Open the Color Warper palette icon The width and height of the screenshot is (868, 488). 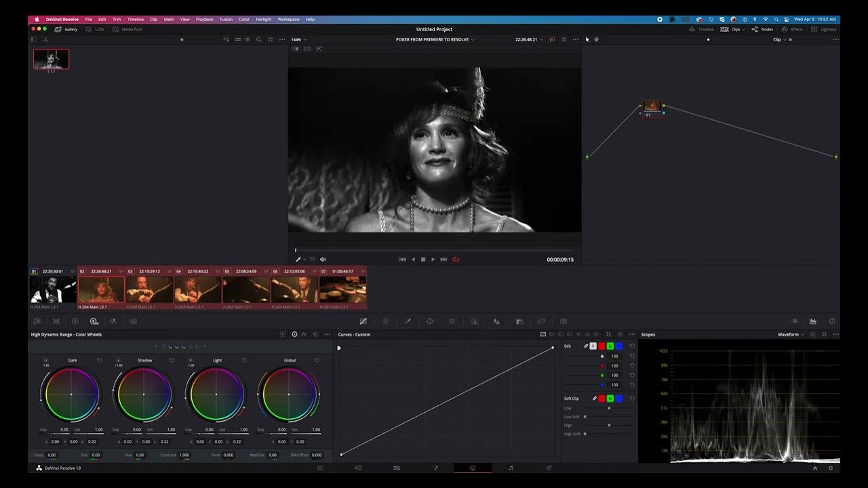385,321
